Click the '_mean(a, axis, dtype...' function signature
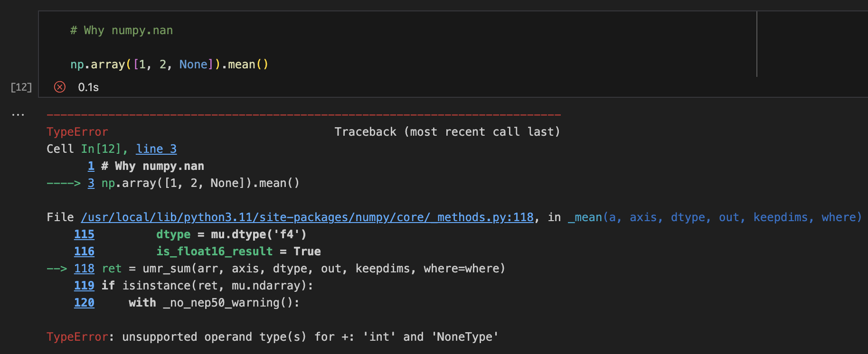This screenshot has height=354, width=868. (715, 217)
